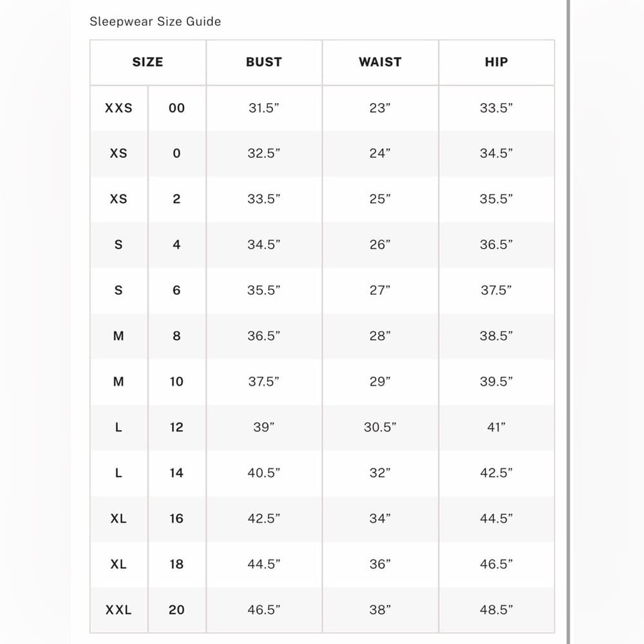Viewport: 644px width, 644px height.
Task: Click waist value 25” in size 2 row
Action: click(x=380, y=199)
